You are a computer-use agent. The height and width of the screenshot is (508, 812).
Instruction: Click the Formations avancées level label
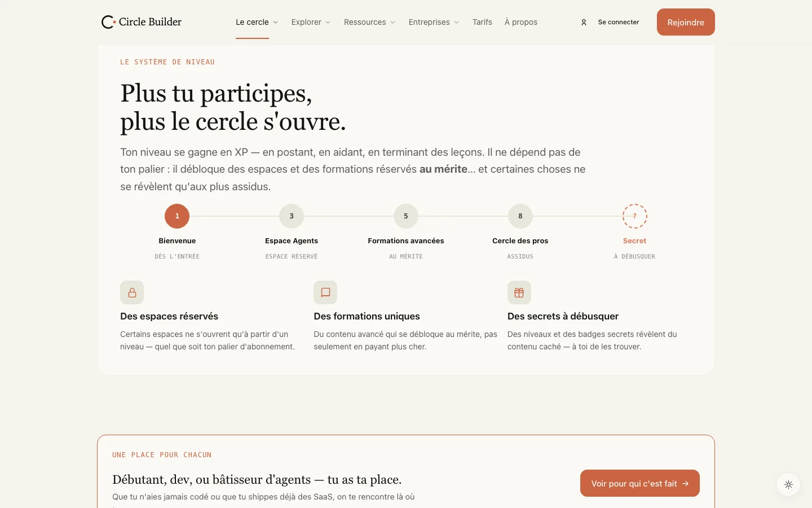coord(406,241)
